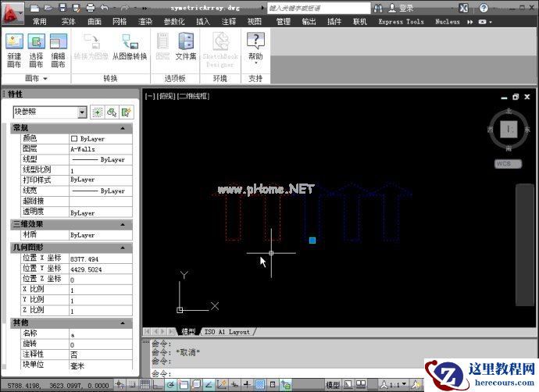Click the Save icon in quick access toolbar
This screenshot has height=392, width=539.
(62, 8)
